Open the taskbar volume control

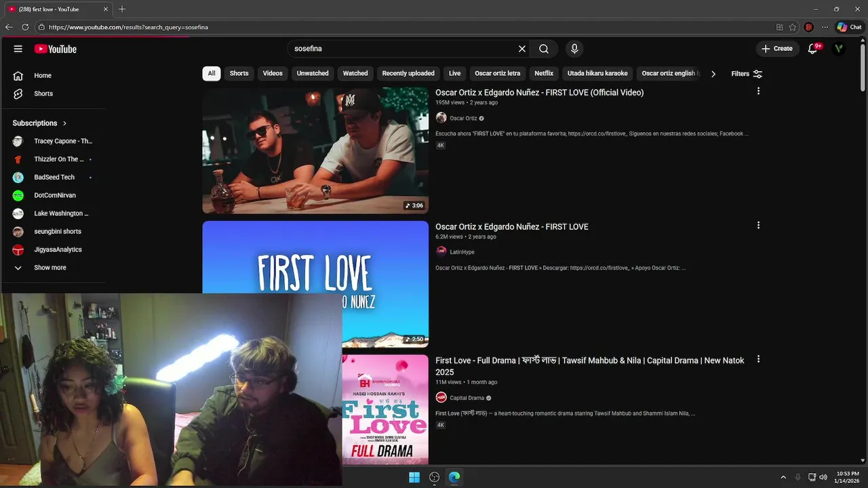823,477
